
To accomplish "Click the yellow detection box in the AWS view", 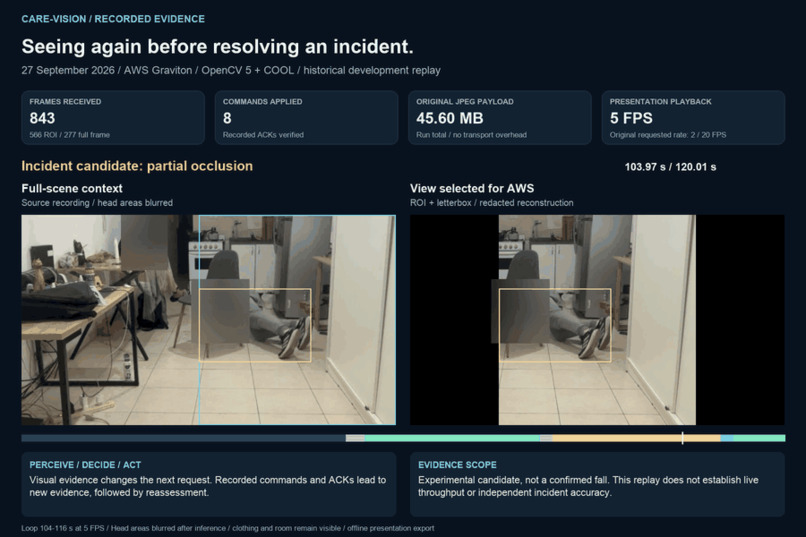I will [555, 325].
